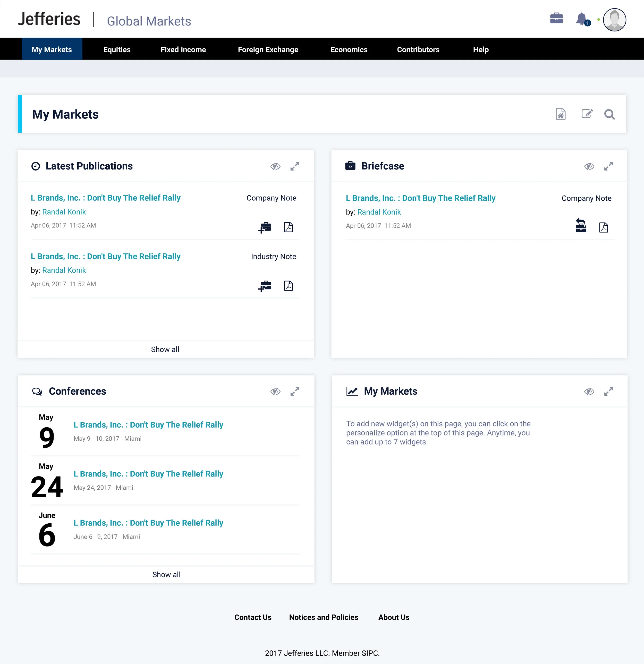Viewport: 644px width, 664px height.
Task: Click 'May 9 - 10, 2017 - Miami' text
Action: coord(107,439)
